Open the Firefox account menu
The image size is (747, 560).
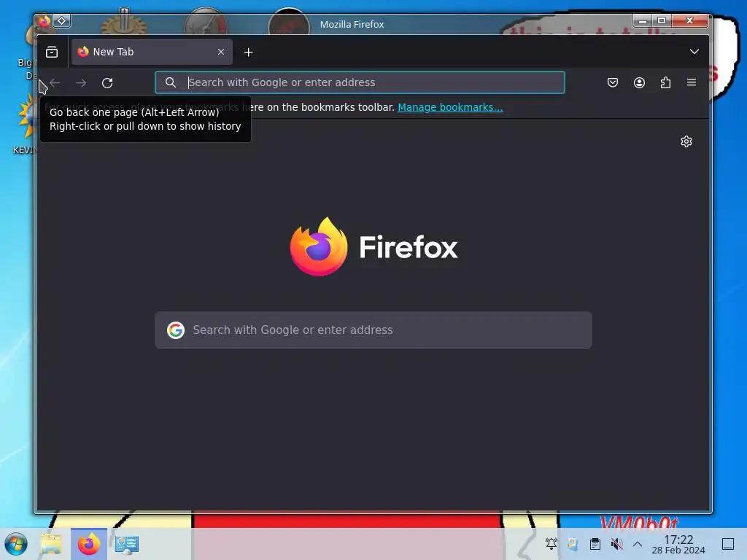point(639,82)
